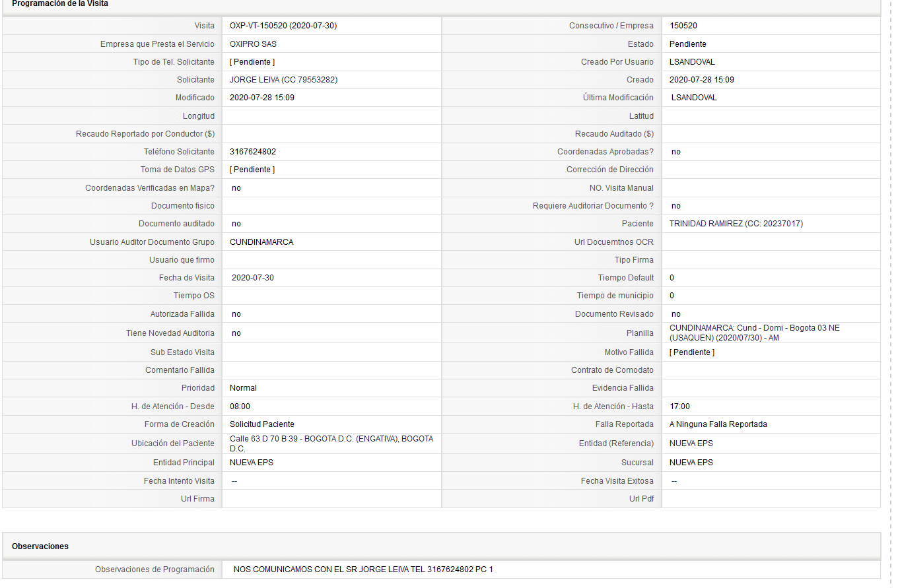This screenshot has height=588, width=898.
Task: Click the Planilla value "CUNDINAMARCA: Cund - Domi - Bogota 03 NE"
Action: click(755, 328)
